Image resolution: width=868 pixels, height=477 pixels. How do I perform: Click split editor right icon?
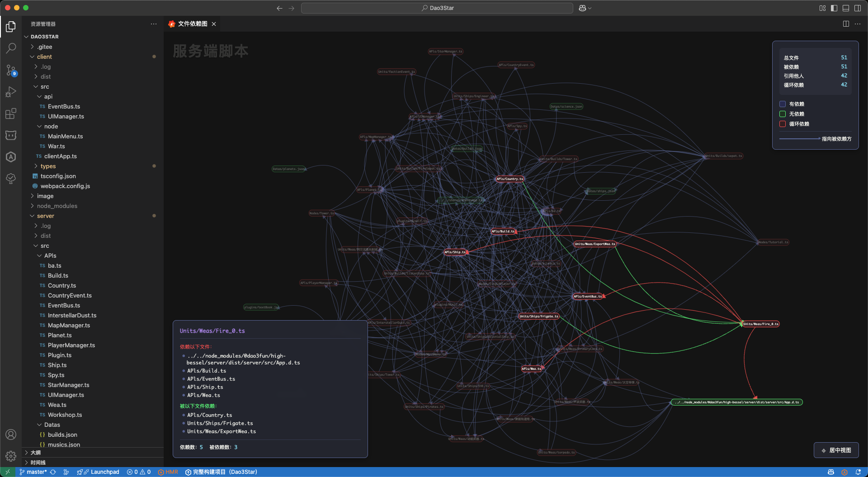[846, 24]
